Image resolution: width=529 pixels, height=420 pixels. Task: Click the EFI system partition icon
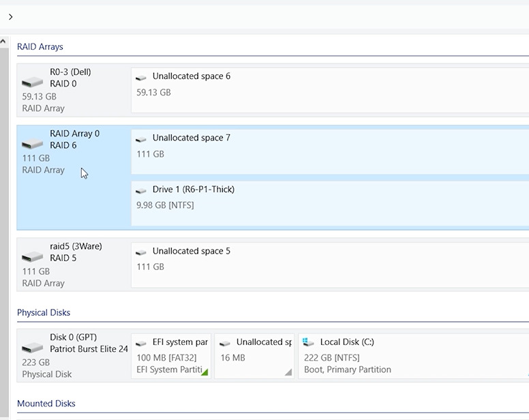141,344
